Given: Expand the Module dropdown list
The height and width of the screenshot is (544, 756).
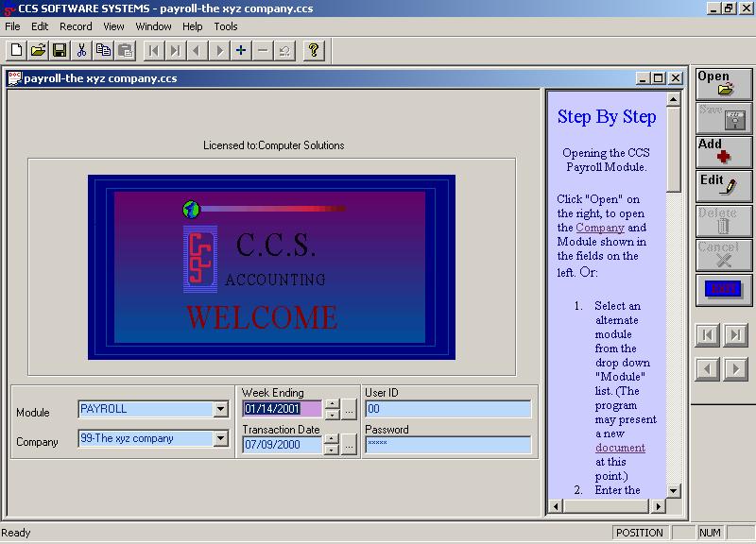Looking at the screenshot, I should click(221, 410).
